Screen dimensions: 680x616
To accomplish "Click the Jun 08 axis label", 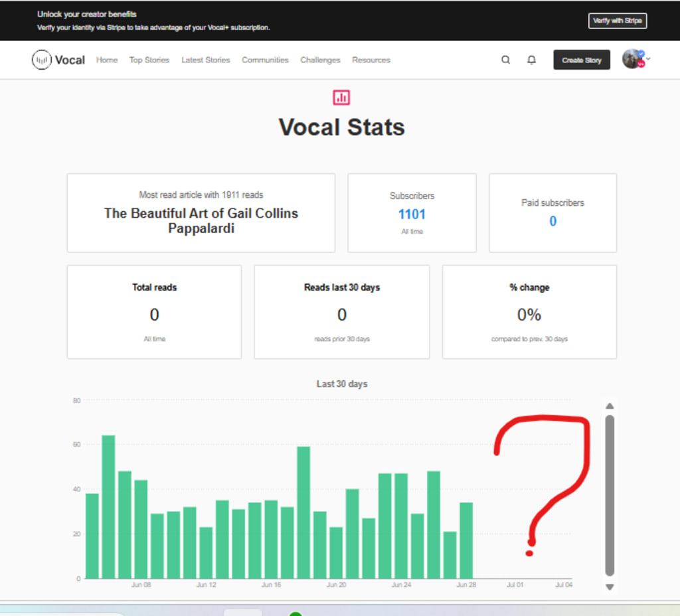I will 141,585.
